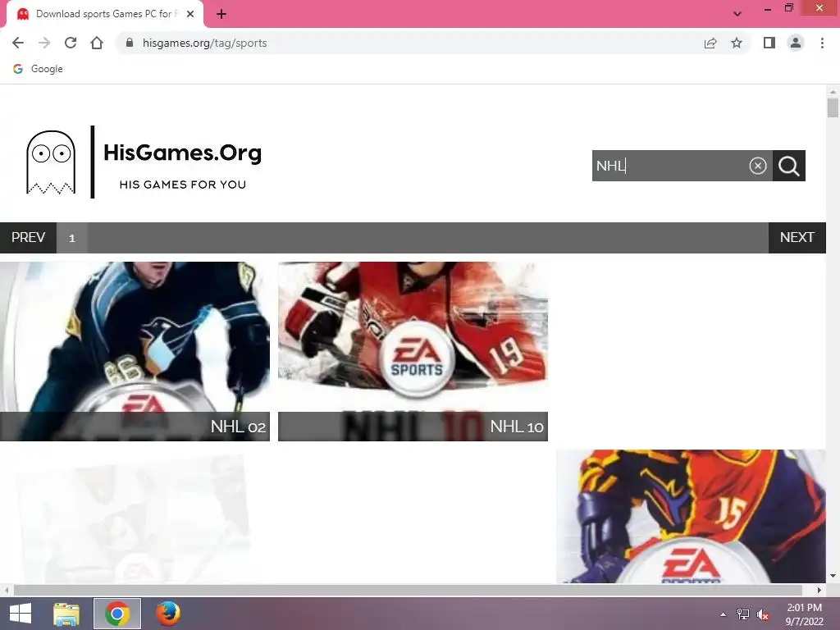The height and width of the screenshot is (630, 840).
Task: Open the Google bookmark
Action: point(38,69)
